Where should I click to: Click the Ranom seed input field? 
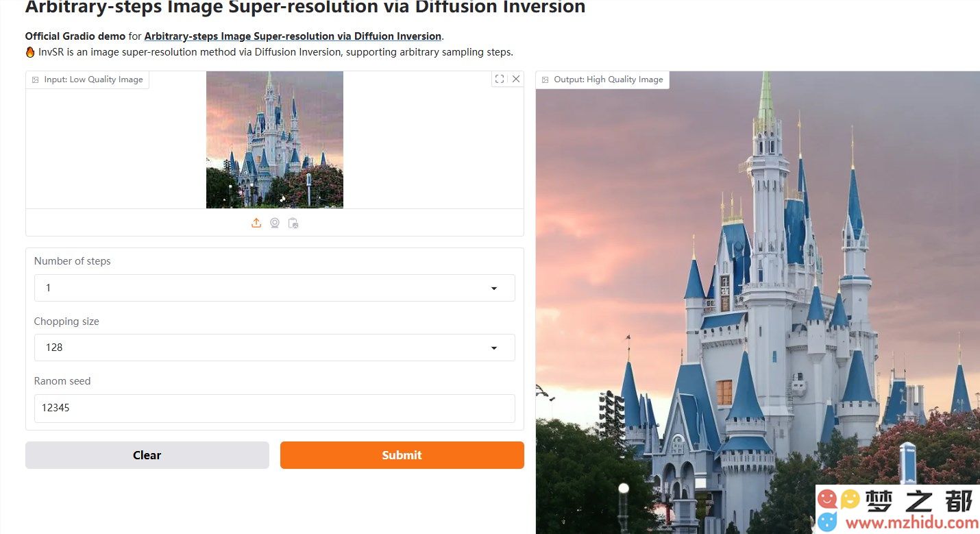point(274,408)
